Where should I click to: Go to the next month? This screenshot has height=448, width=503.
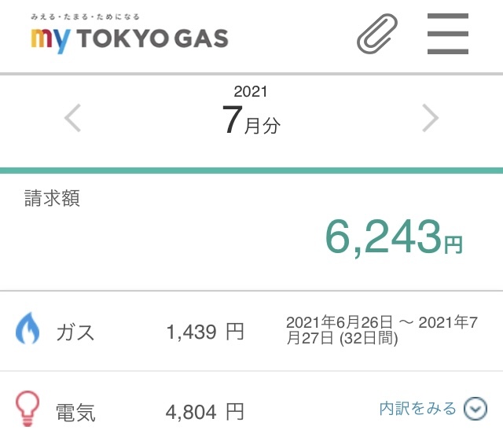[430, 119]
